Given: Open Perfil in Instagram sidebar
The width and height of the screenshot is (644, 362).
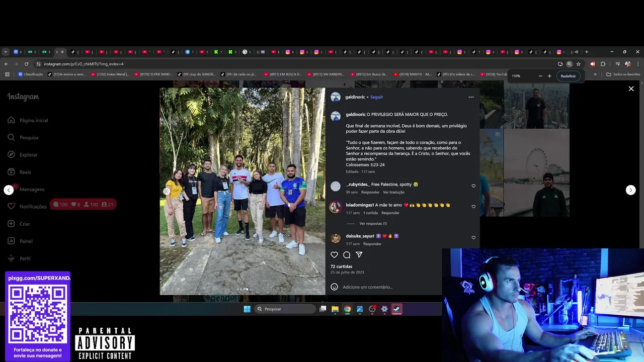Looking at the screenshot, I should coord(19,258).
